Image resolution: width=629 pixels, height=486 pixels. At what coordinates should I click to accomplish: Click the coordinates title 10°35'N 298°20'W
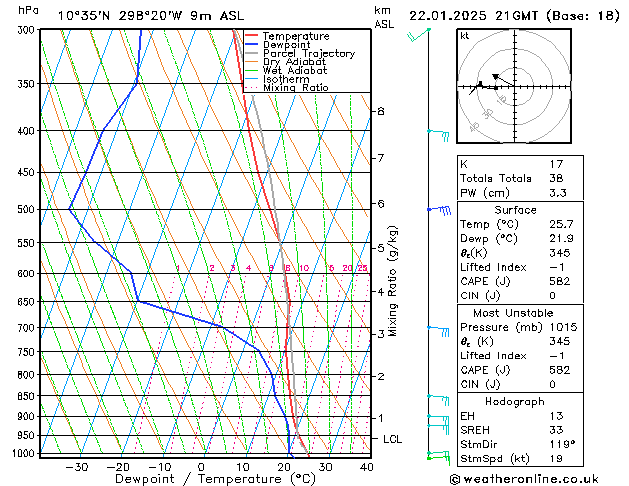click(121, 16)
